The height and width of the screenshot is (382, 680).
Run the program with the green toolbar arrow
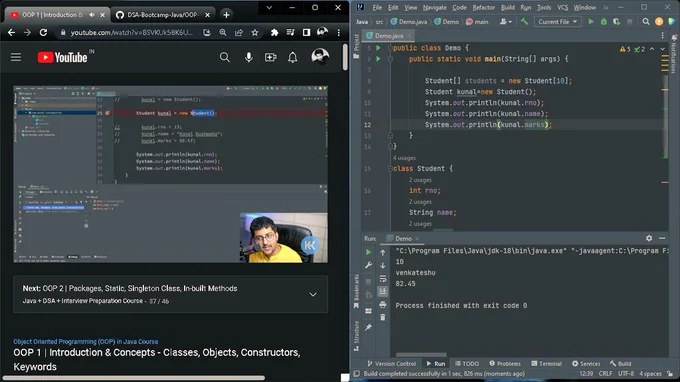coord(591,22)
